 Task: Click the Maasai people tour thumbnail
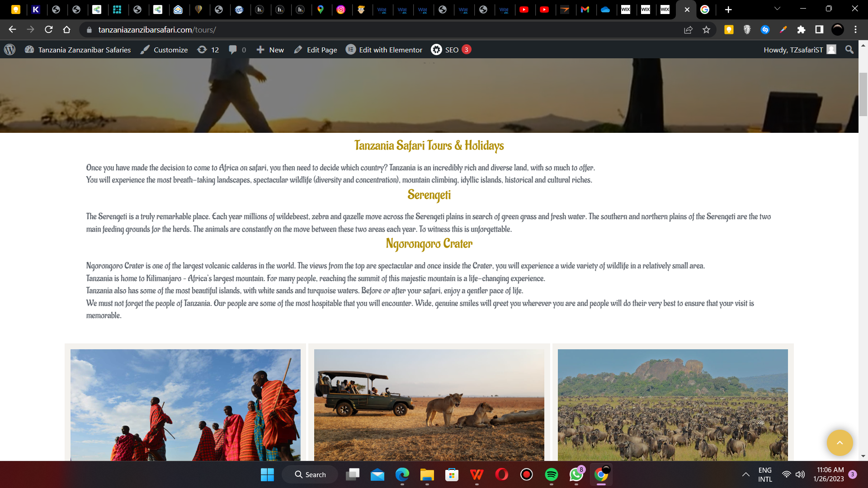185,404
